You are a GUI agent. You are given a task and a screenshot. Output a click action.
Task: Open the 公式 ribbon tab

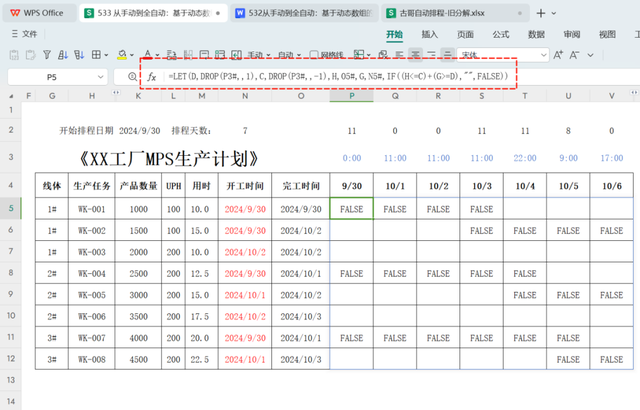(500, 34)
